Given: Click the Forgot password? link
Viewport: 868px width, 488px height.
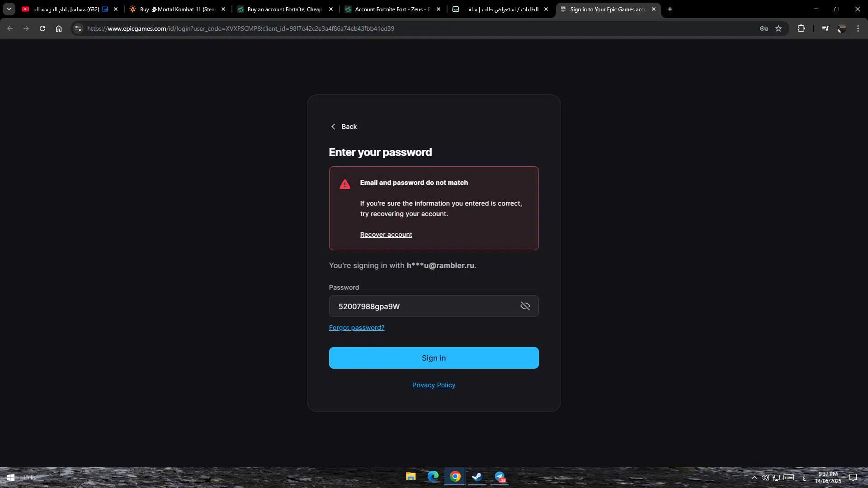Looking at the screenshot, I should coord(357,328).
